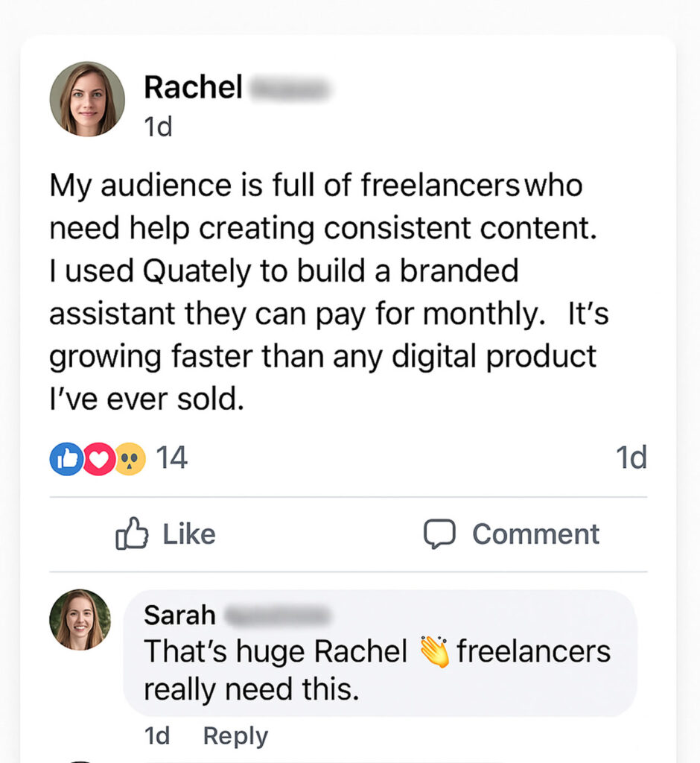Open Sarah's profile via her name

179,615
